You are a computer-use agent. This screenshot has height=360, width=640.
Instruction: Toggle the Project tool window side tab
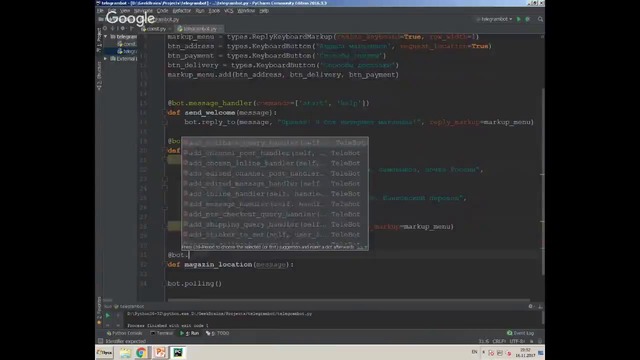pos(99,39)
